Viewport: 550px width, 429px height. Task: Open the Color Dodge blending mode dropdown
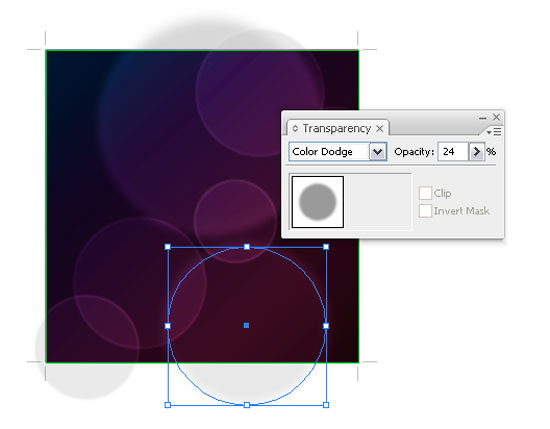(x=377, y=152)
